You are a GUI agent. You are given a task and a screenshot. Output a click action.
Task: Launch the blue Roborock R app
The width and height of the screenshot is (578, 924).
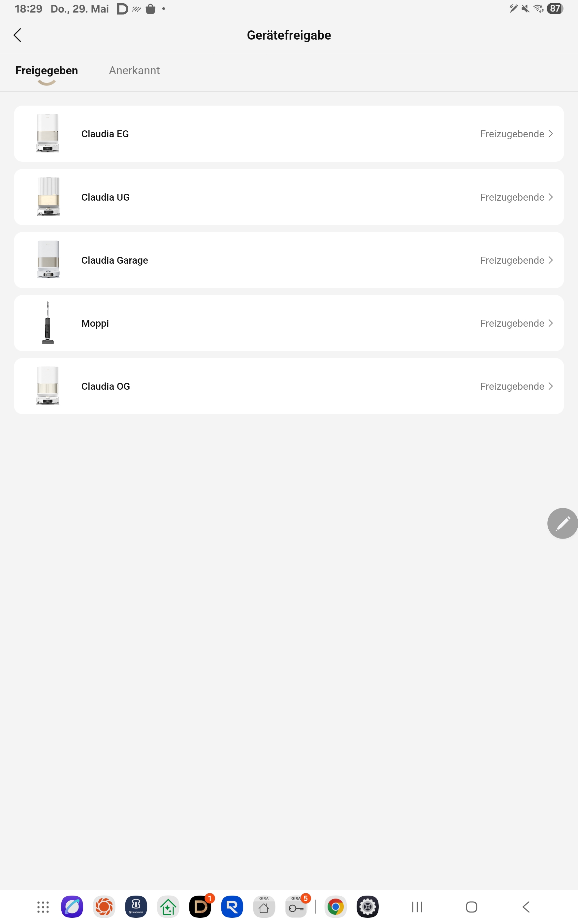(x=232, y=907)
